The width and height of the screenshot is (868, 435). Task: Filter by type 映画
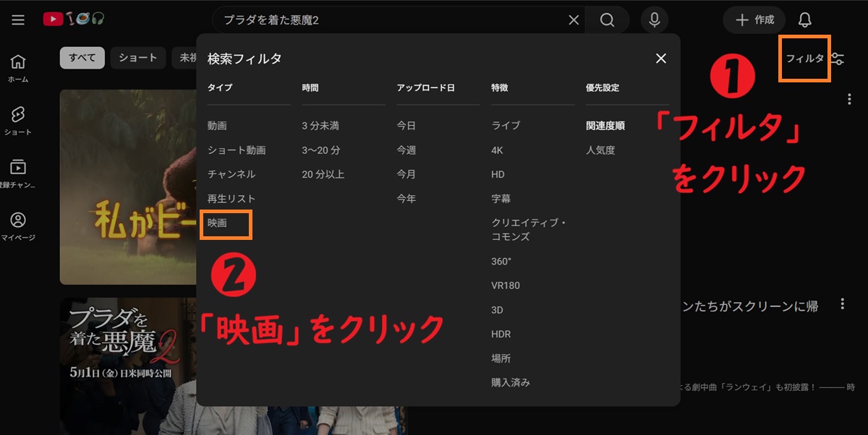coord(217,223)
